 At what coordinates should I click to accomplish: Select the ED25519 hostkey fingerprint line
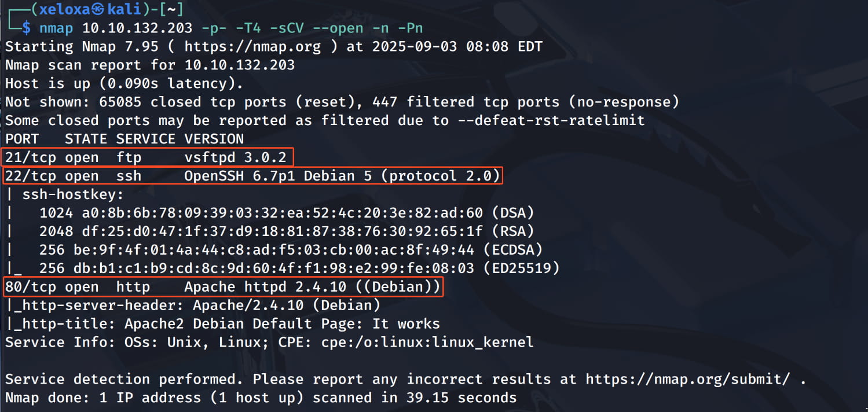[299, 268]
